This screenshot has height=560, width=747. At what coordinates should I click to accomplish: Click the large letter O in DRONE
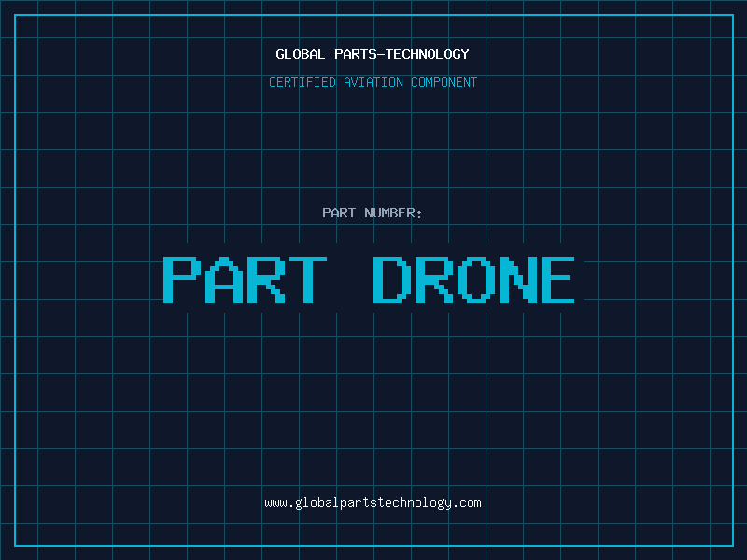[x=474, y=280]
